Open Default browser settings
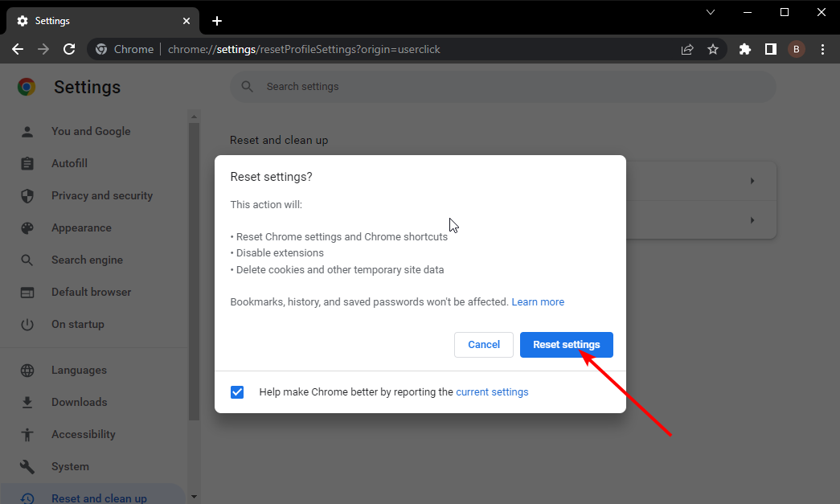This screenshot has width=840, height=504. pyautogui.click(x=91, y=292)
